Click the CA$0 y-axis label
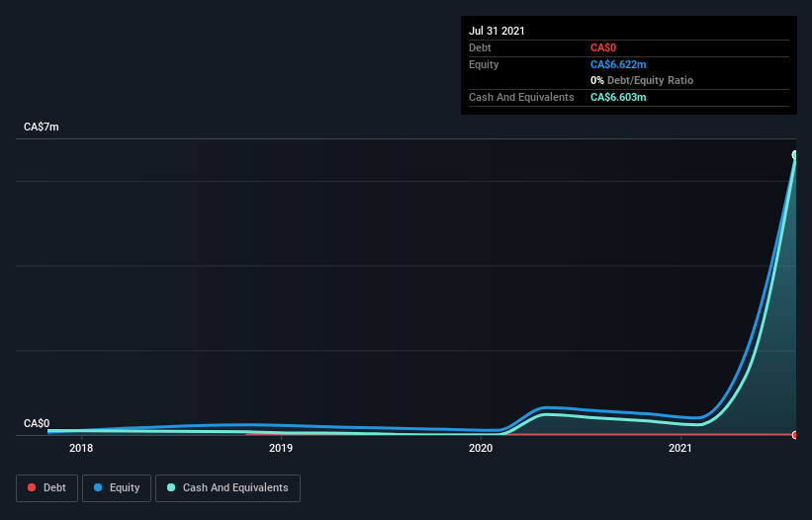The width and height of the screenshot is (812, 520). (37, 423)
